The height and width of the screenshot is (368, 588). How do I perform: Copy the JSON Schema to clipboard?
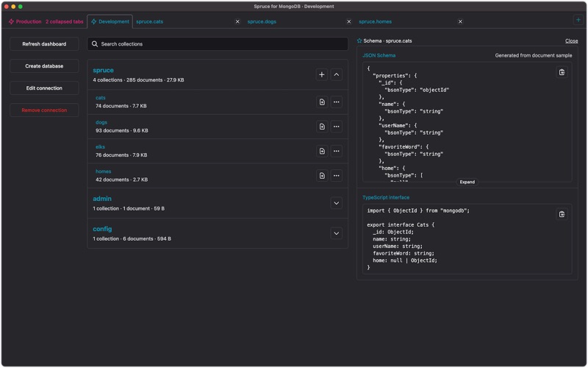(562, 72)
